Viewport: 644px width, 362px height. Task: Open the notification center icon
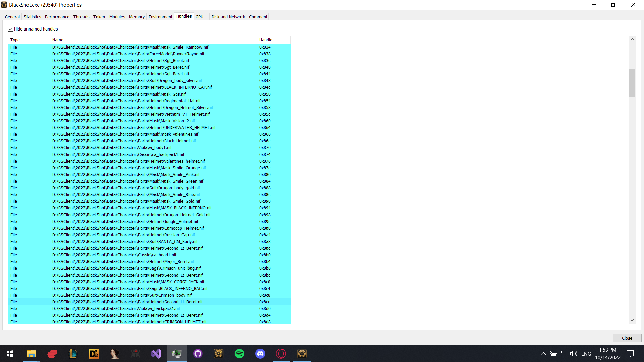pyautogui.click(x=630, y=354)
